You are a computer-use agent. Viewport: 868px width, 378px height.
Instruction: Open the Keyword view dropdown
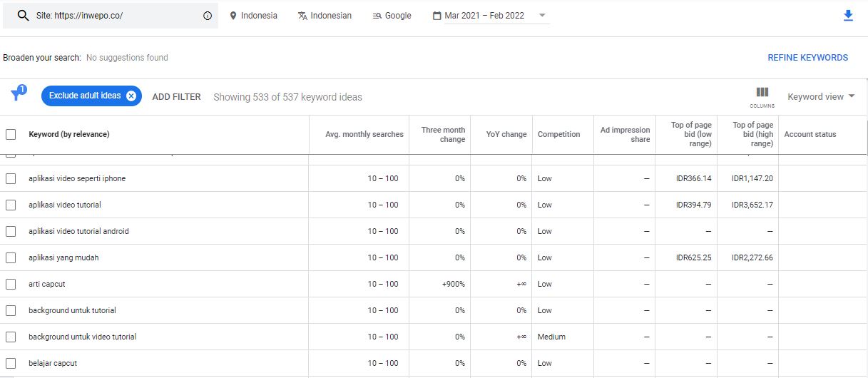coord(820,96)
